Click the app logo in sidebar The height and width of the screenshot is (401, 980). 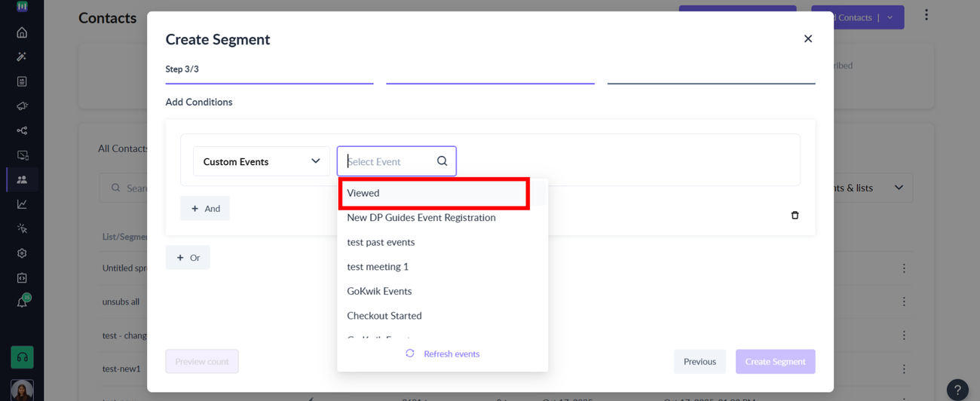click(x=22, y=6)
